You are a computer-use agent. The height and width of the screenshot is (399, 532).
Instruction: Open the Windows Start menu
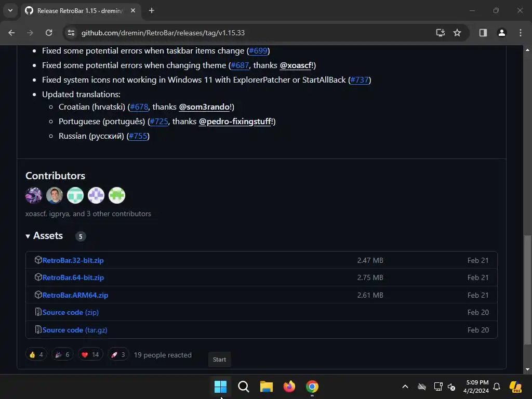click(x=220, y=387)
